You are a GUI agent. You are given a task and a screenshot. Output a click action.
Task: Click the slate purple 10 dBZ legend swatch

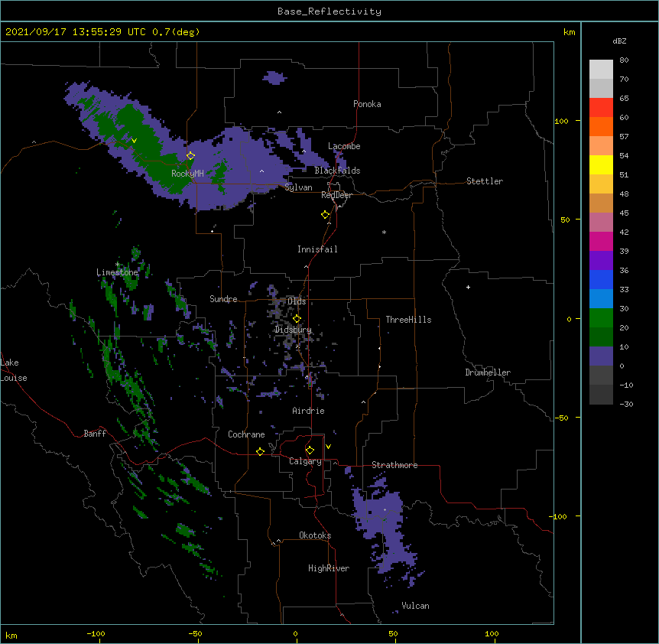(x=601, y=356)
